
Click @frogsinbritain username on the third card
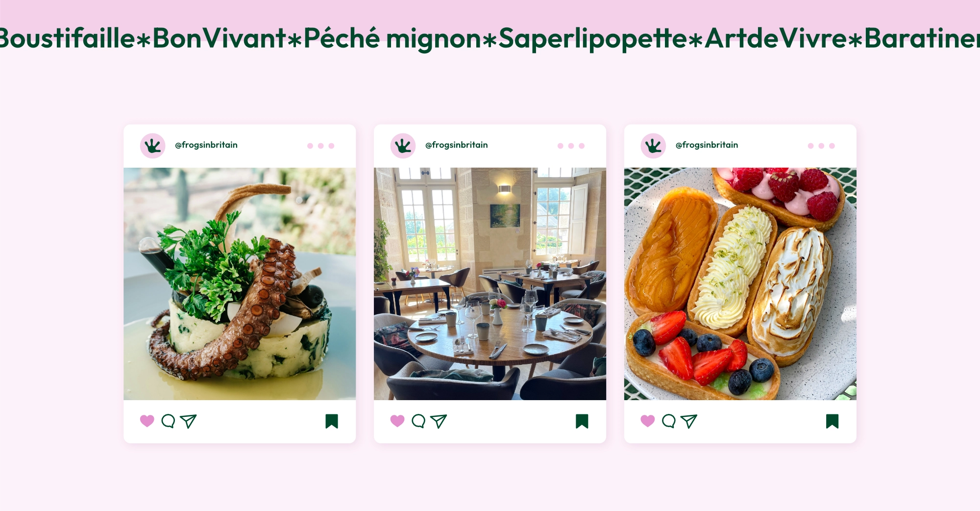[707, 145]
